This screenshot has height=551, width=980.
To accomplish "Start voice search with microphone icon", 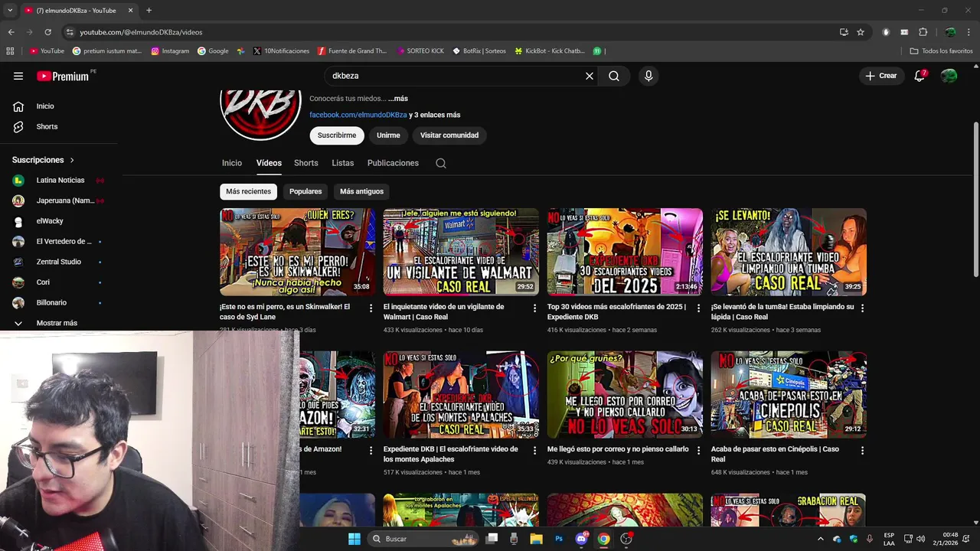I will click(x=648, y=76).
